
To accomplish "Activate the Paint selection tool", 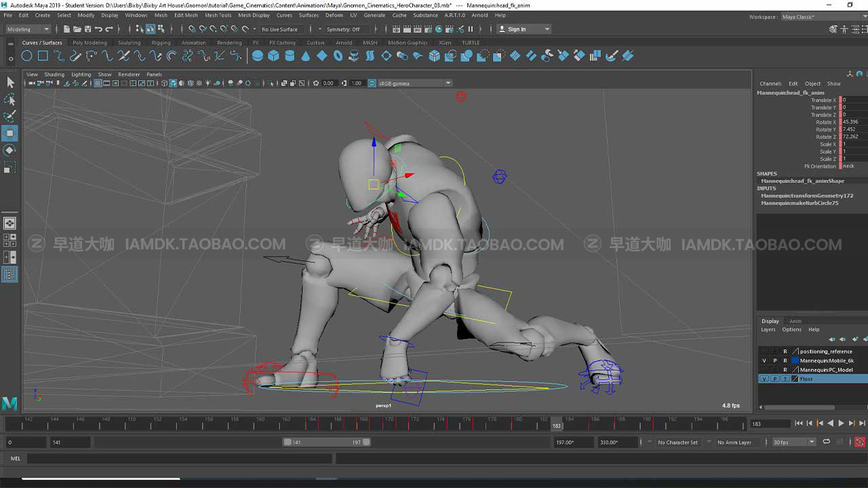I will 10,116.
